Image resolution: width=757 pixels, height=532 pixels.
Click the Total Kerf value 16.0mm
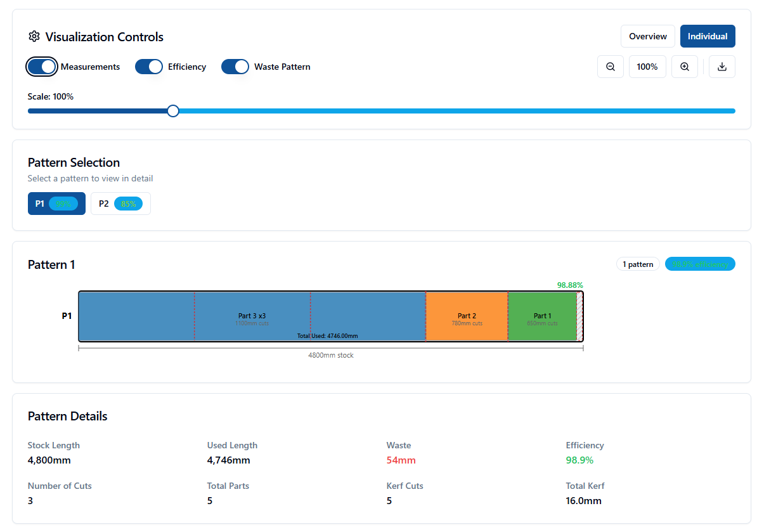pos(583,501)
